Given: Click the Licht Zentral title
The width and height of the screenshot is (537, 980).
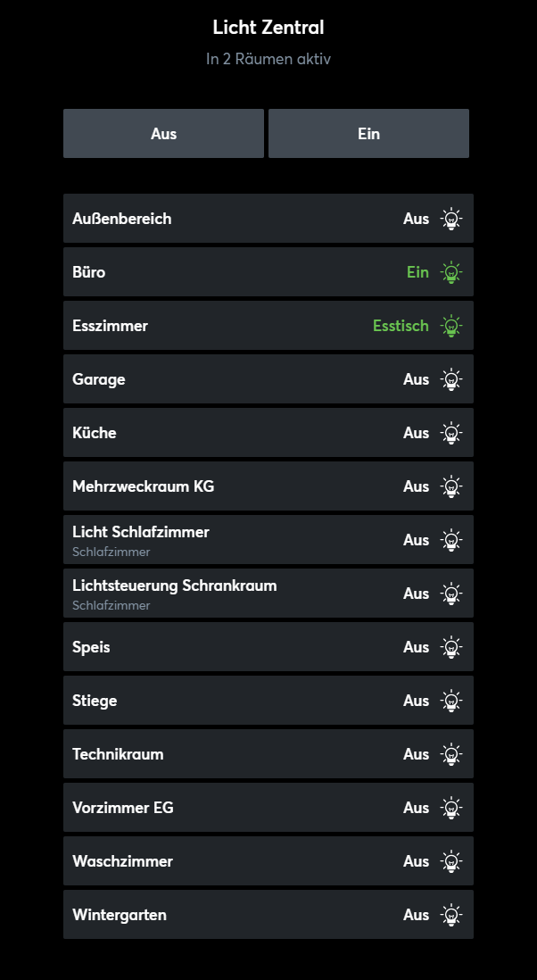Looking at the screenshot, I should (268, 28).
